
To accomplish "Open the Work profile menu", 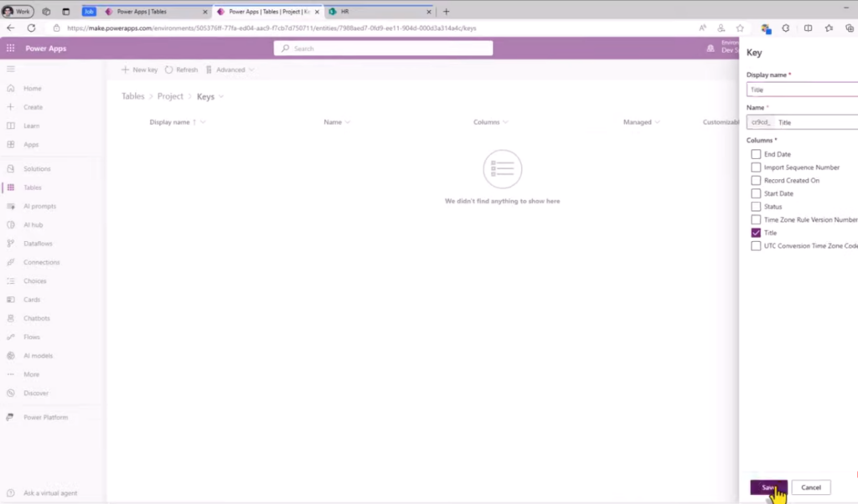I will [18, 11].
